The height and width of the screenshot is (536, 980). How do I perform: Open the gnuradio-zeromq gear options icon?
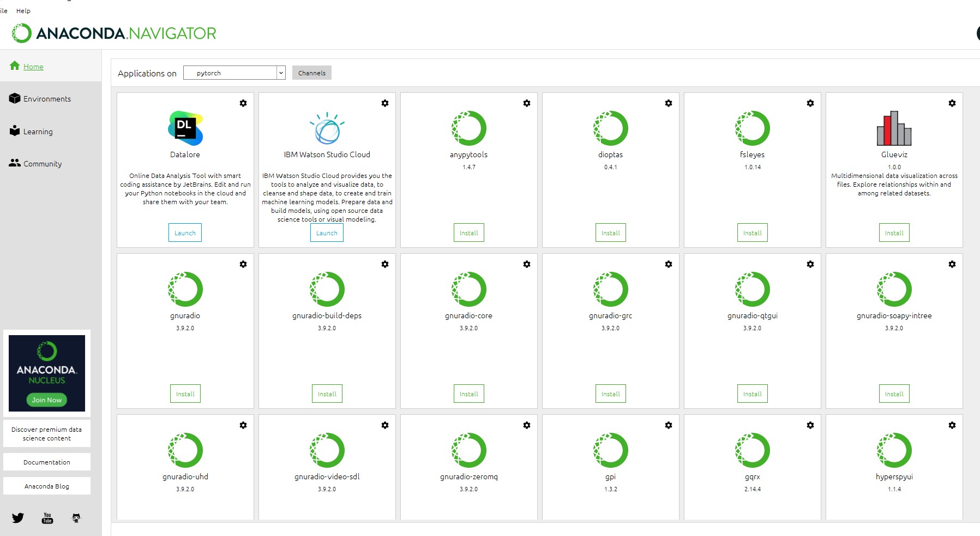(527, 425)
